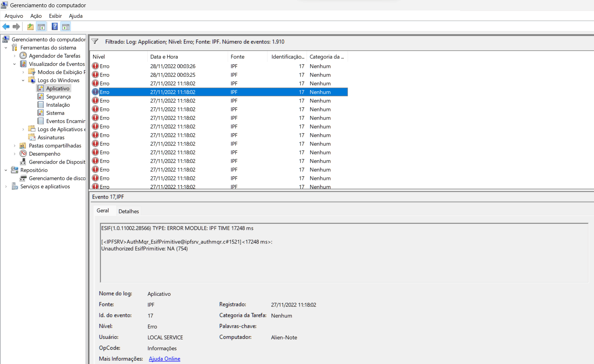Expand the Modos de Exibição node
This screenshot has width=594, height=364.
(23, 72)
